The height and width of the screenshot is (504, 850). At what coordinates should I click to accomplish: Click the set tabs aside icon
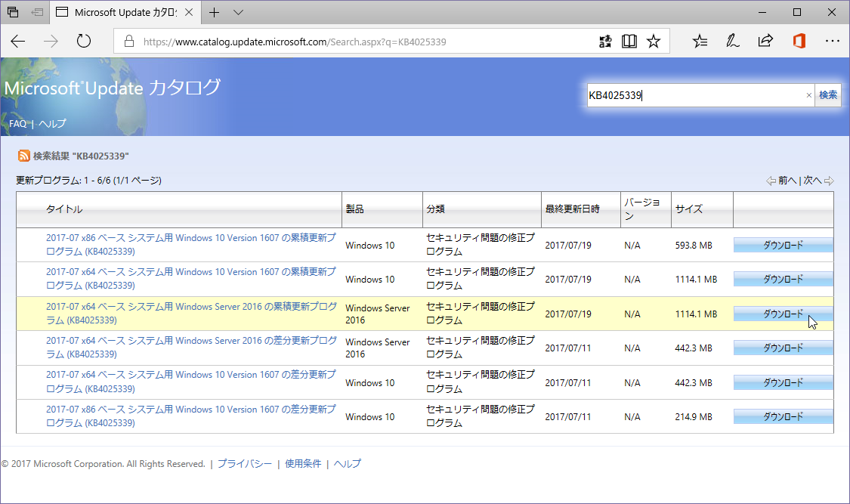point(38,12)
